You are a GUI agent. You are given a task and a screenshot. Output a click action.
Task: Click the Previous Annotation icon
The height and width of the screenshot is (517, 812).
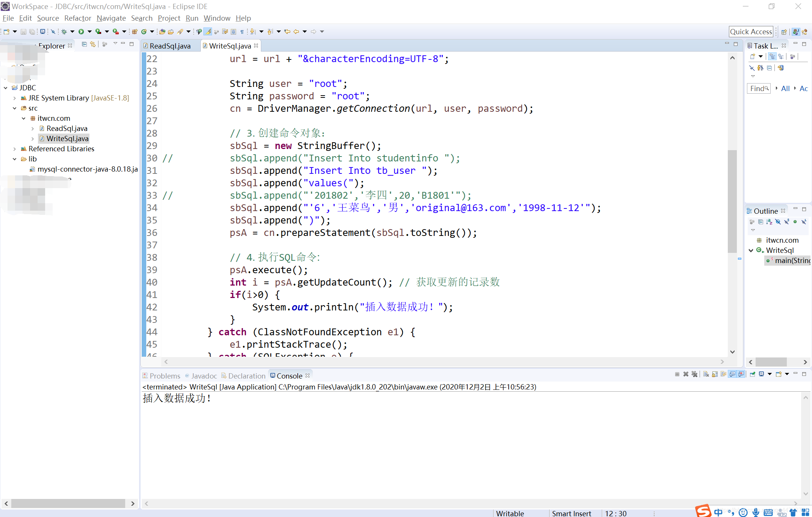(x=270, y=32)
